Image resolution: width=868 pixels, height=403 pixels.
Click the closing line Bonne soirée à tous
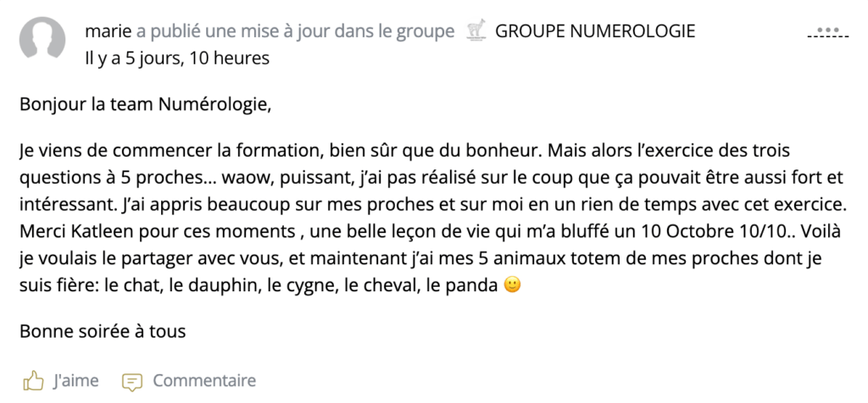coord(103,331)
